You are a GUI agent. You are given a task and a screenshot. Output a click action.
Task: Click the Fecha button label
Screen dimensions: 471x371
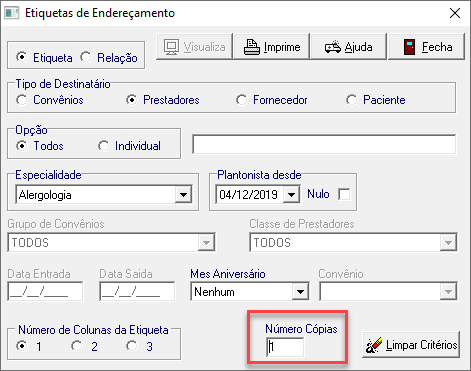[437, 47]
